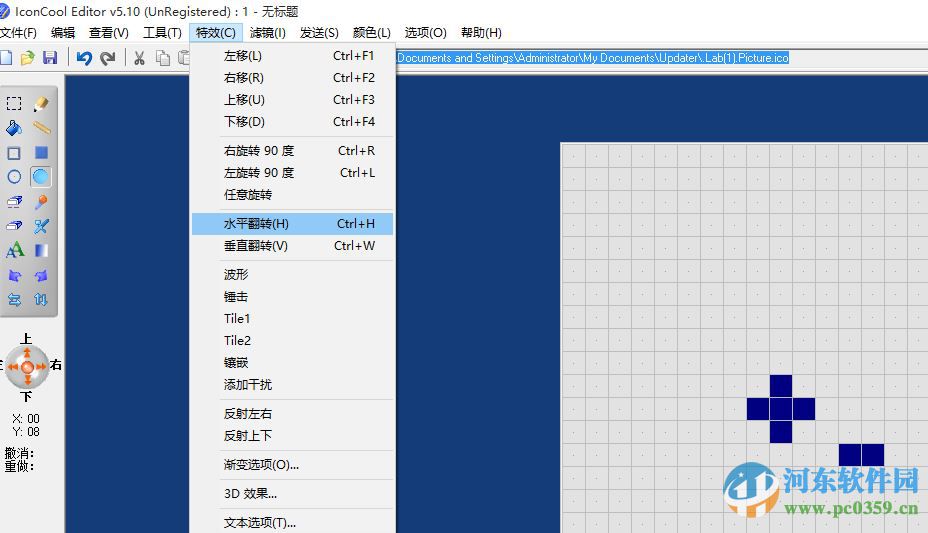Choose 左移(L) from the menu

(x=292, y=56)
